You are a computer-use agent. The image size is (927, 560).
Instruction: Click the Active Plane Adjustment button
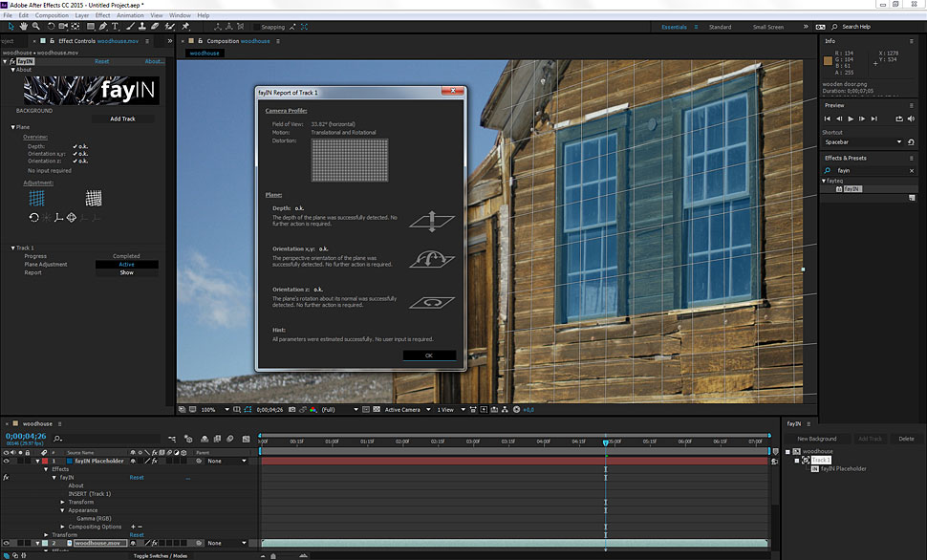[x=127, y=265]
